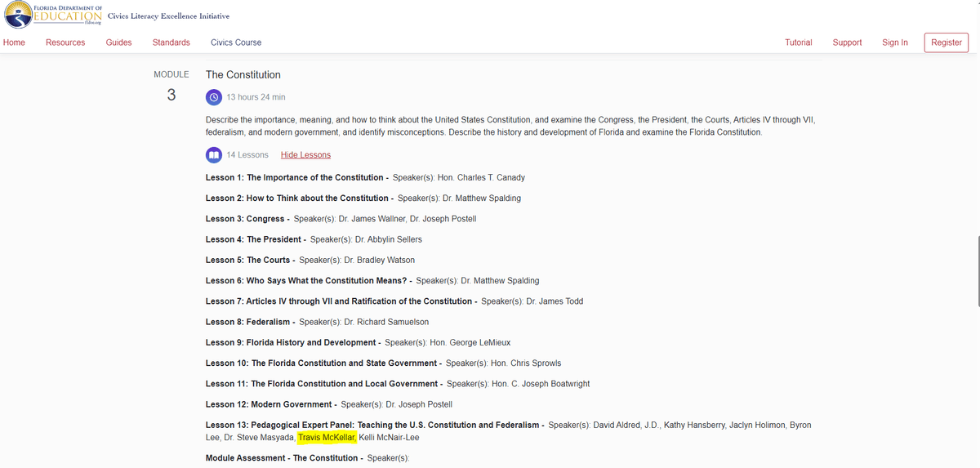Click the clock icon beside 13 hours 24 min
The height and width of the screenshot is (468, 980).
(213, 96)
